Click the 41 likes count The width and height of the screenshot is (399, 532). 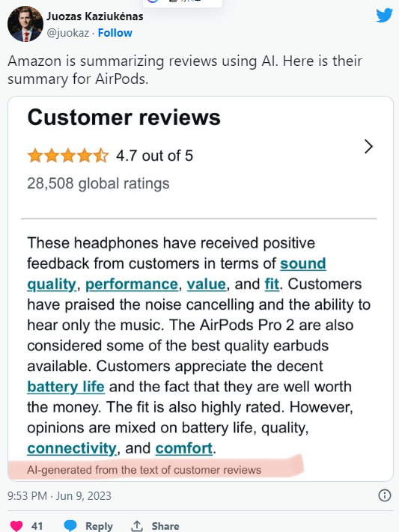click(x=37, y=526)
